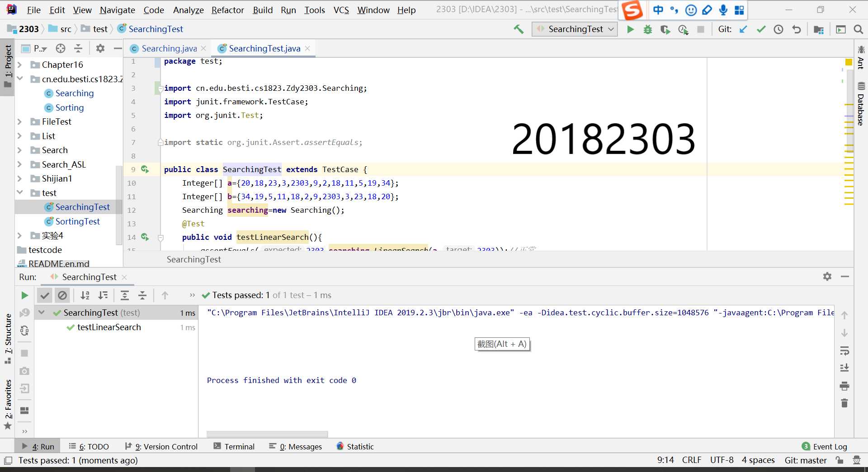This screenshot has height=472, width=868.
Task: Change CRLF line separator
Action: [x=692, y=460]
